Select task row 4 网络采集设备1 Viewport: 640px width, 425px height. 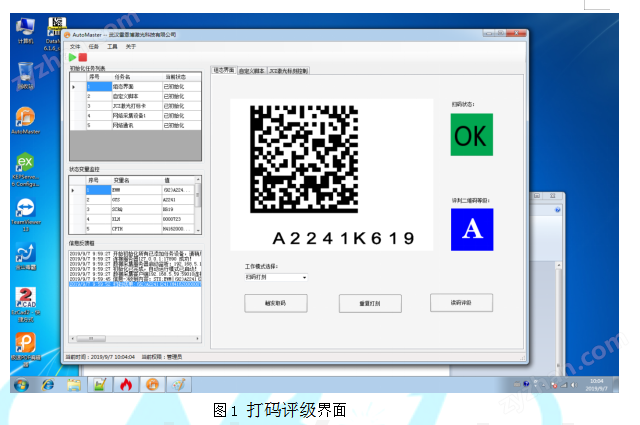coord(136,116)
